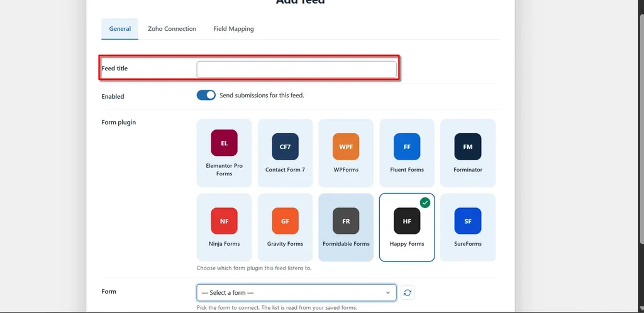Go to the Field Mapping tab
This screenshot has width=644, height=313.
(233, 29)
